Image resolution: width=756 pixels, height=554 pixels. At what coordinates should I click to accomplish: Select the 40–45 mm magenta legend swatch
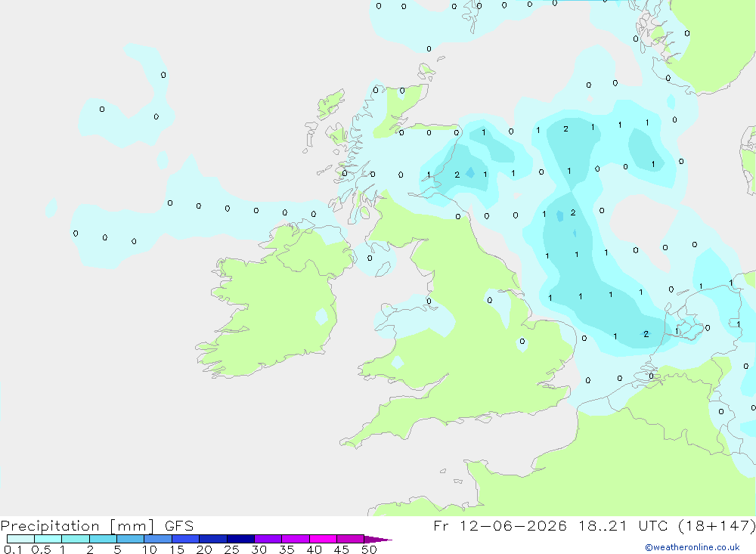point(323,539)
